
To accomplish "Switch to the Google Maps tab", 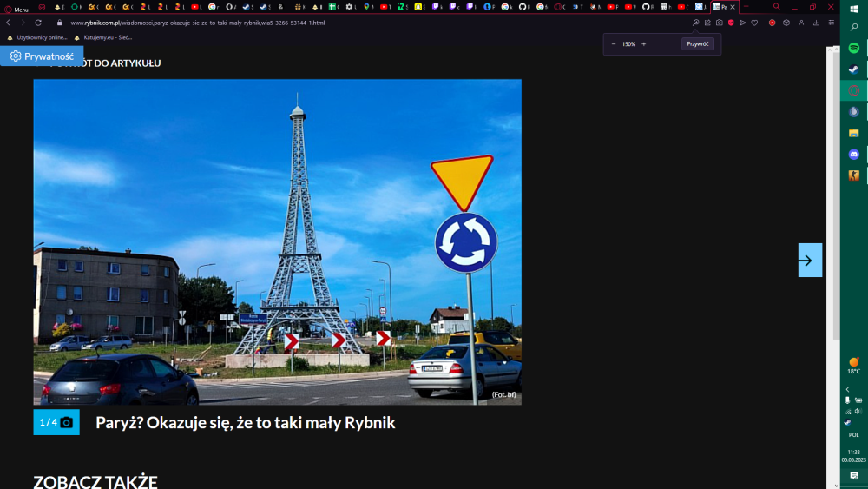I will coord(369,7).
